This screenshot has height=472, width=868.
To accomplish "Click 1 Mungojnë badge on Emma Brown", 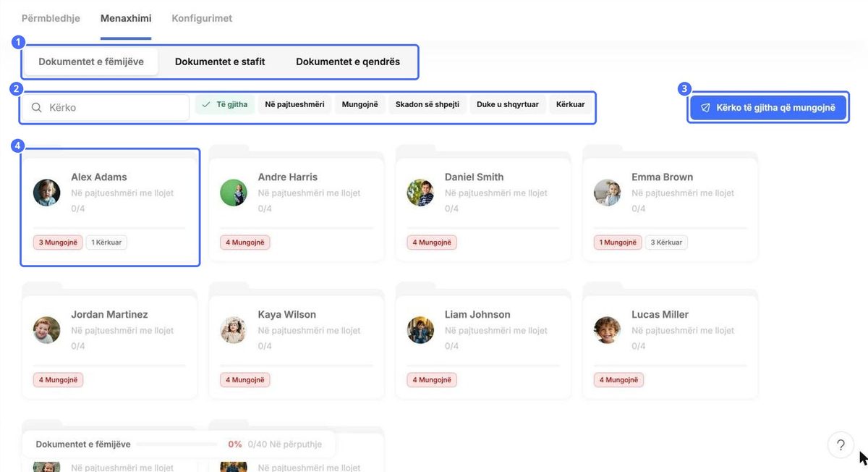I will coord(618,243).
